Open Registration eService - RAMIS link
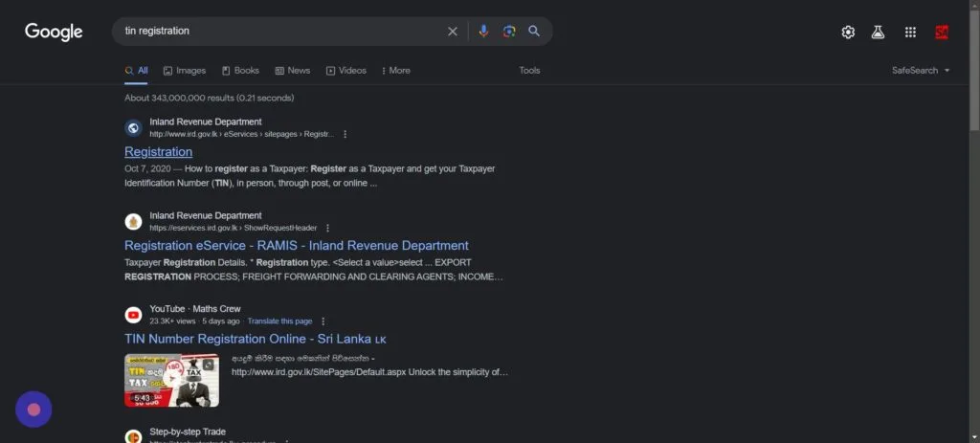Image resolution: width=980 pixels, height=443 pixels. click(297, 246)
